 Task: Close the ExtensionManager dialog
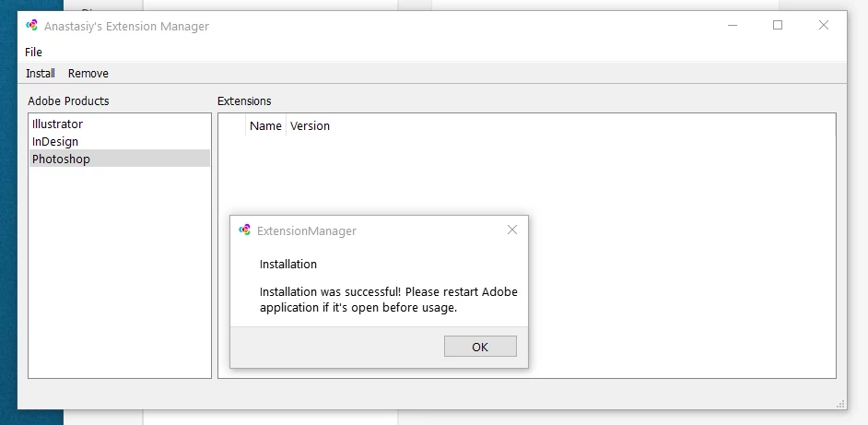point(512,230)
